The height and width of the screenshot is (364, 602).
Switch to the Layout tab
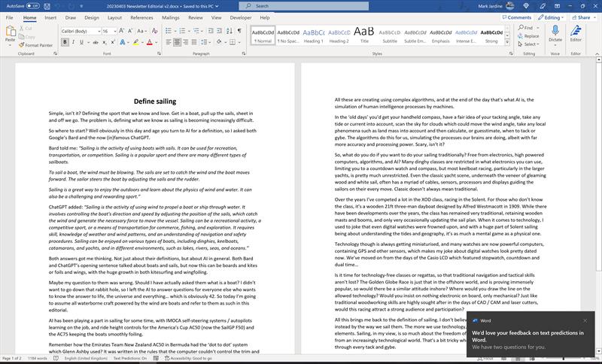coord(114,17)
